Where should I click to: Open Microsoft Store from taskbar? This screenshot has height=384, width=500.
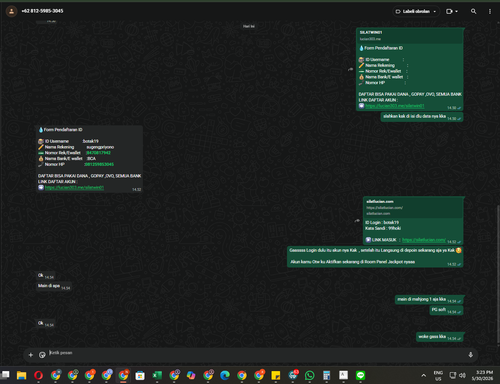click(140, 376)
